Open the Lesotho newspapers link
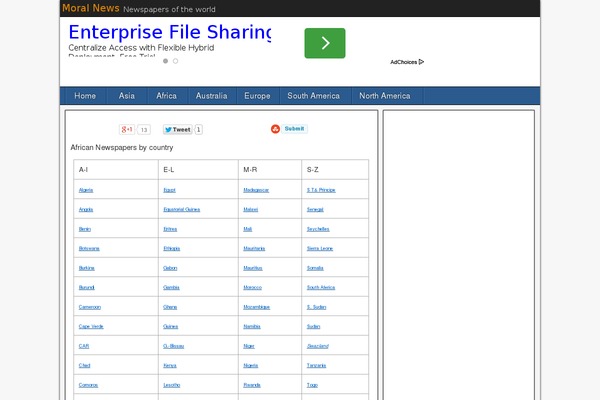600x400 pixels. point(171,385)
